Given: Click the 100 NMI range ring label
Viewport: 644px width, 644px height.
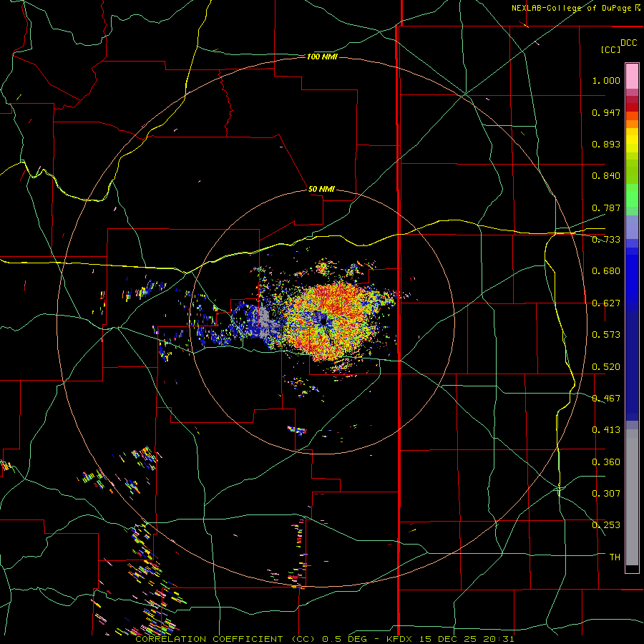Looking at the screenshot, I should [x=322, y=57].
